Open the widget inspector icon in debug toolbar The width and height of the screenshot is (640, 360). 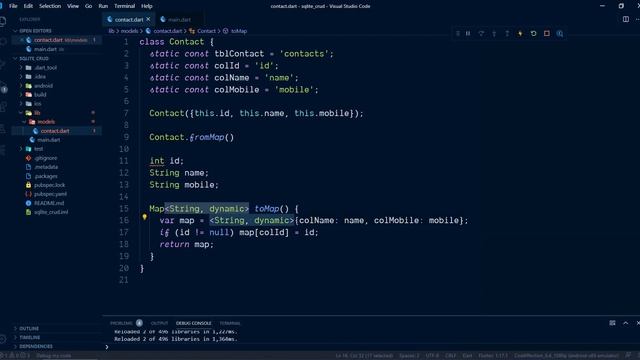560,33
